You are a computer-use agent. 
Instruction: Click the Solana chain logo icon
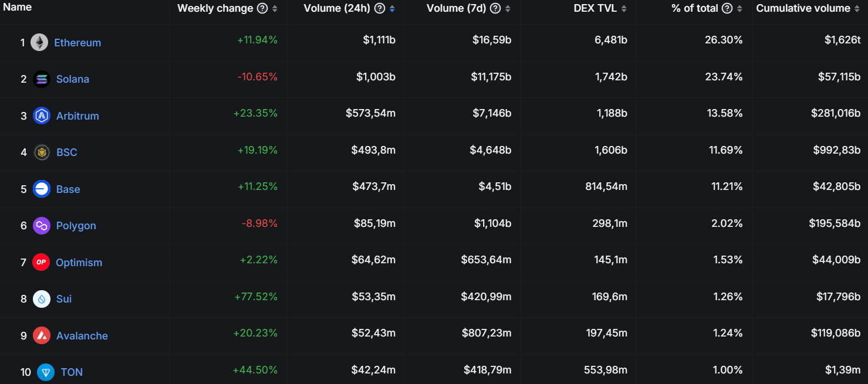tap(42, 79)
